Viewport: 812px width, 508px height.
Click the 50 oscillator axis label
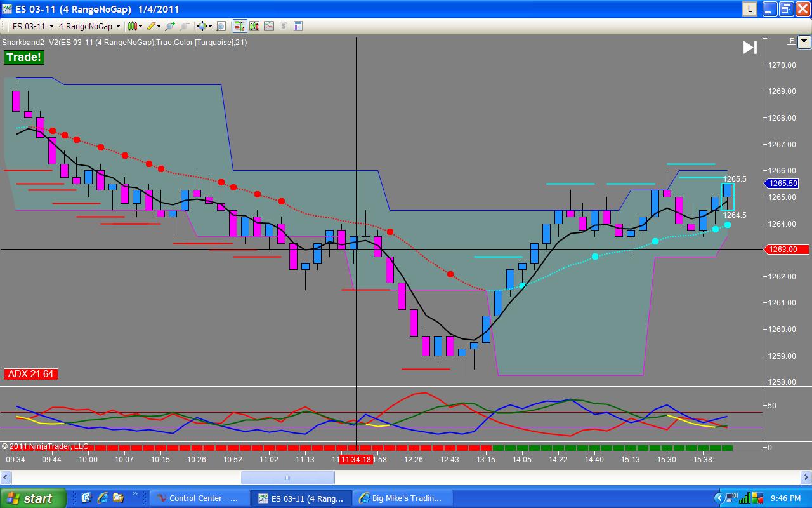coord(771,405)
